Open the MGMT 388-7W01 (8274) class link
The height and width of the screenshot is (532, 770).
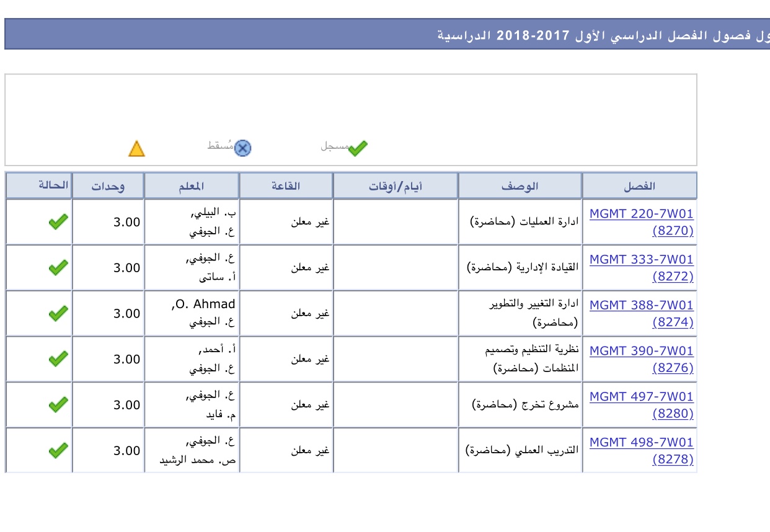[641, 314]
